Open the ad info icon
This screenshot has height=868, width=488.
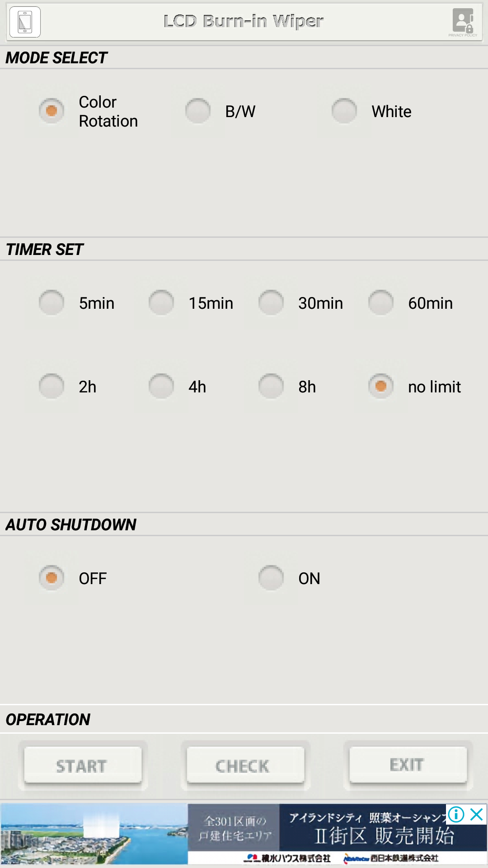pos(456,815)
